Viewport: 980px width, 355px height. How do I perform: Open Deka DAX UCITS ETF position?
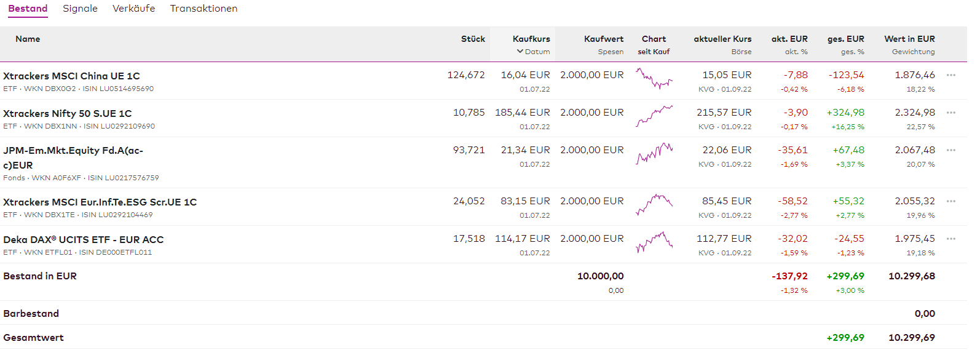83,240
